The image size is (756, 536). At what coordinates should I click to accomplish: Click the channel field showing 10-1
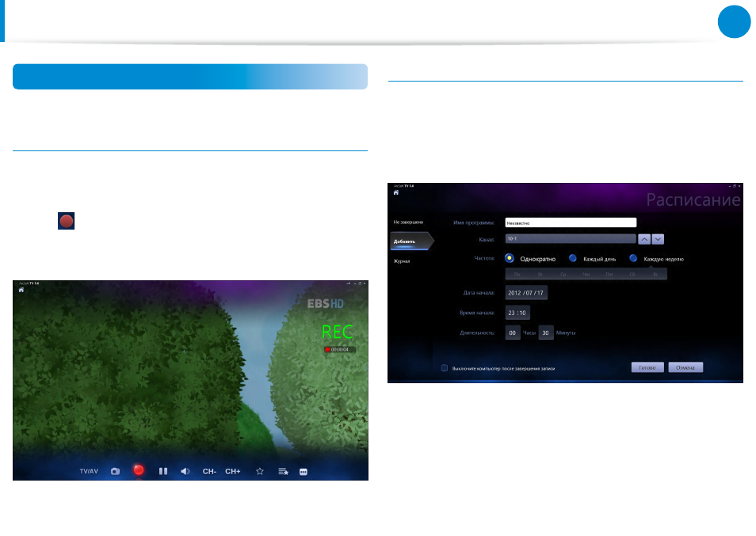(x=571, y=239)
